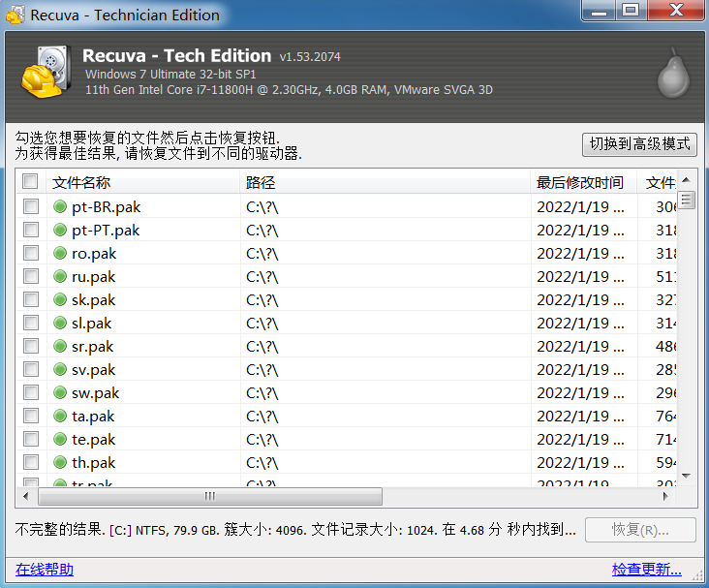Click green status dot for sl.pak

coord(60,323)
